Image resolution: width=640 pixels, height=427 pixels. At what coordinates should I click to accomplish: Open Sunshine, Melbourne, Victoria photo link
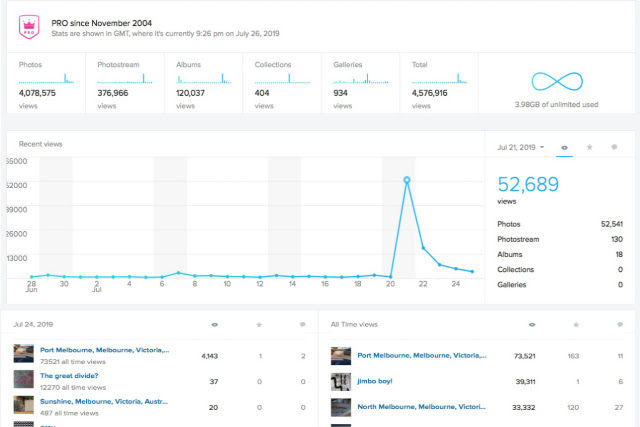coord(104,401)
